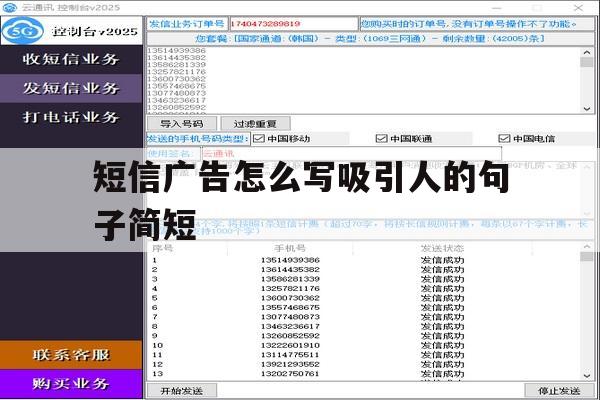600x400 pixels.
Task: Select table row with 13557468675
Action: pyautogui.click(x=364, y=307)
